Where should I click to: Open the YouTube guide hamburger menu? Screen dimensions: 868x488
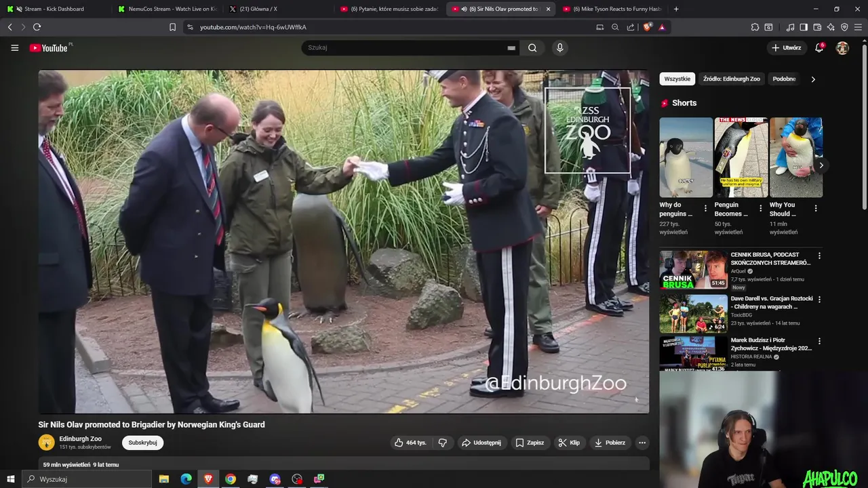click(14, 47)
